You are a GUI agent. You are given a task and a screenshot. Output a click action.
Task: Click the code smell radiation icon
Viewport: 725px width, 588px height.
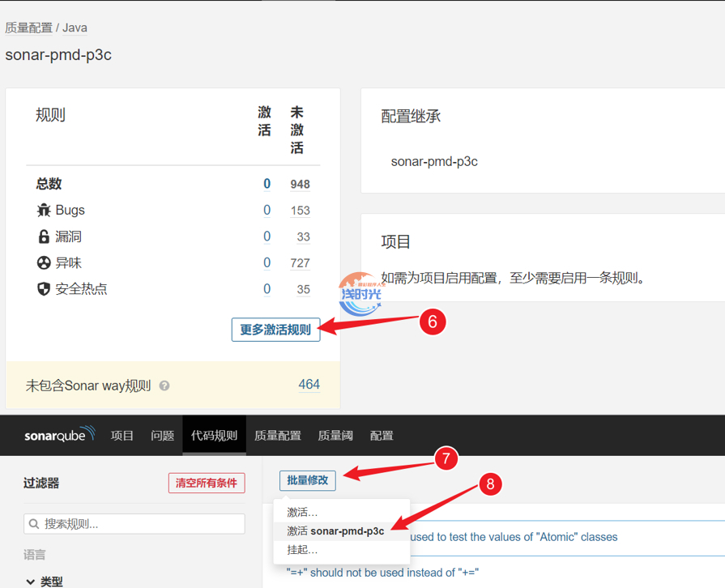coord(44,262)
